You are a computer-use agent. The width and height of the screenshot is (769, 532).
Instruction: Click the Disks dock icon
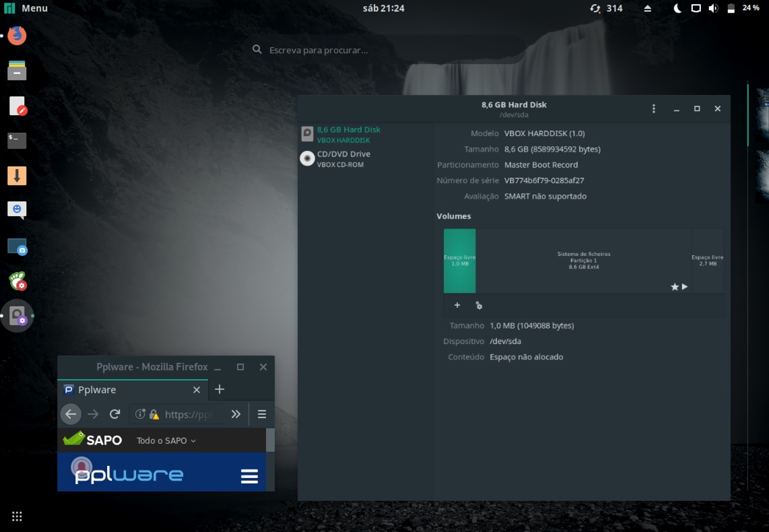[17, 316]
